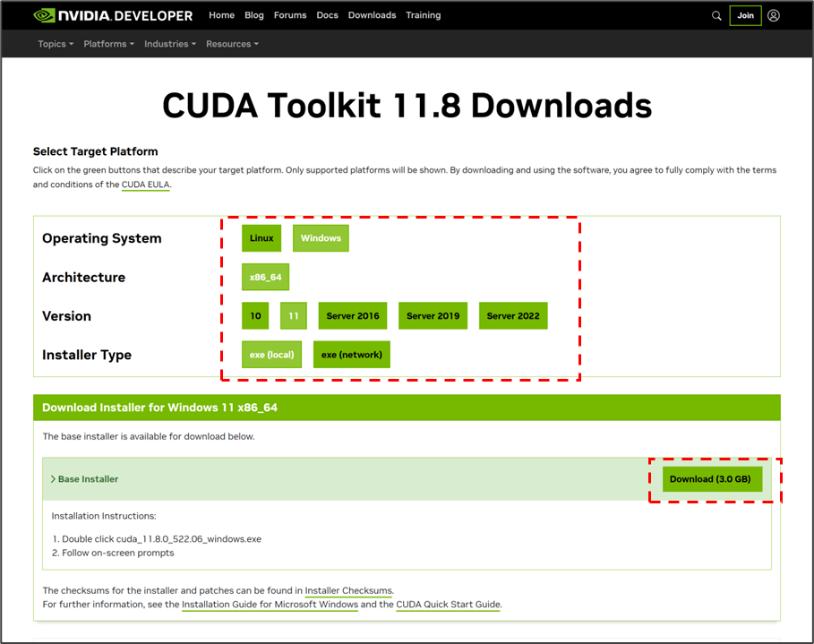
Task: Open the search magnifying glass icon
Action: (715, 15)
